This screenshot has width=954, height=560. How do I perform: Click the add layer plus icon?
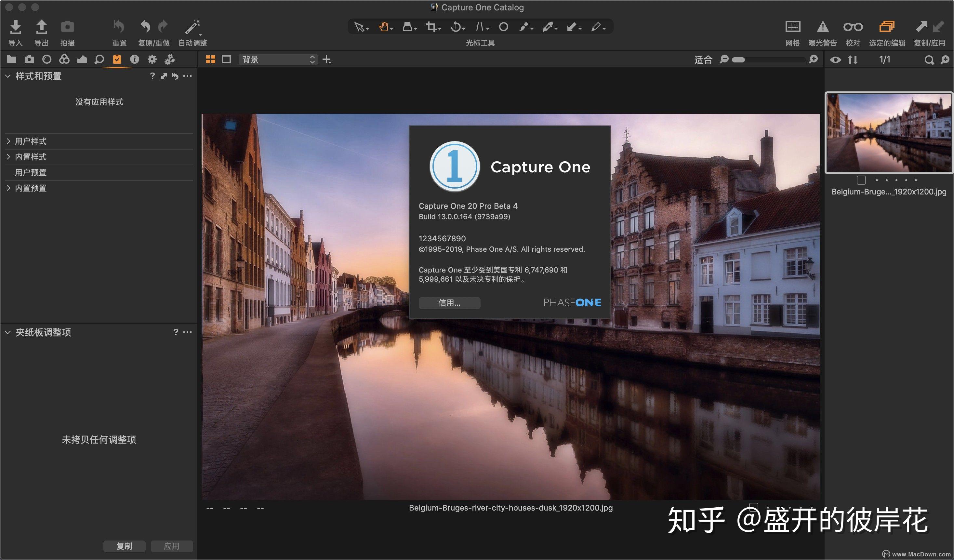click(327, 60)
